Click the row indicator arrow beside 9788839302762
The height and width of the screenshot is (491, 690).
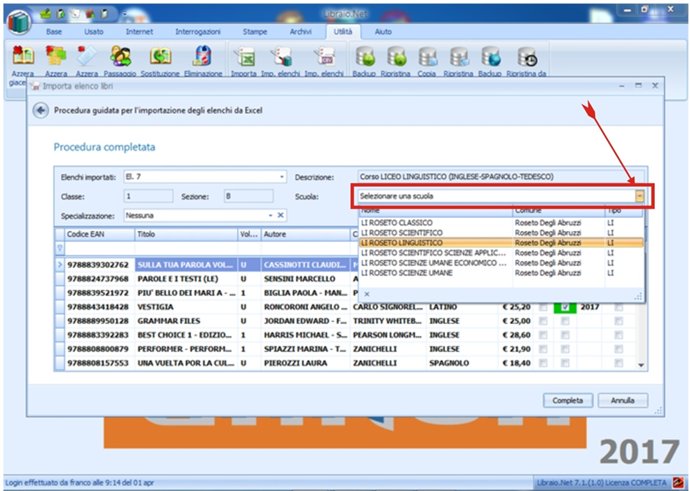[60, 264]
